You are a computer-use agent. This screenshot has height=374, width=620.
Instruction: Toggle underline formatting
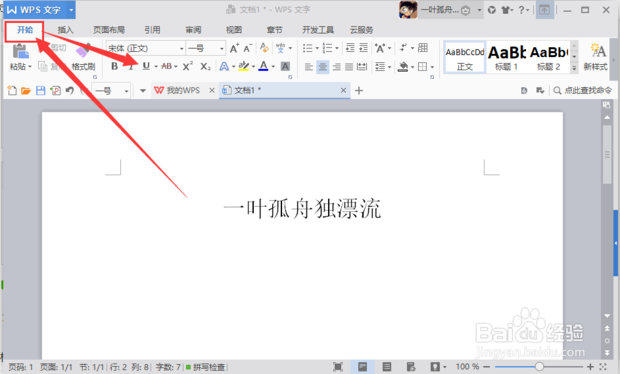point(146,66)
